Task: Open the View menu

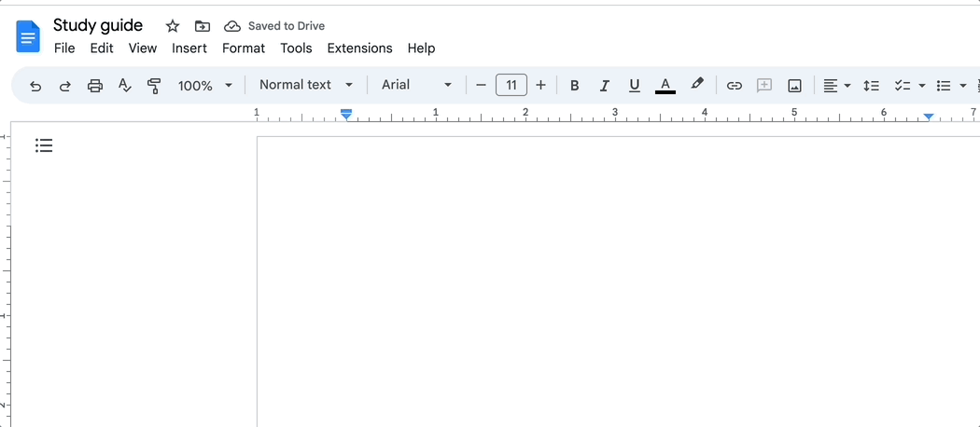Action: 143,48
